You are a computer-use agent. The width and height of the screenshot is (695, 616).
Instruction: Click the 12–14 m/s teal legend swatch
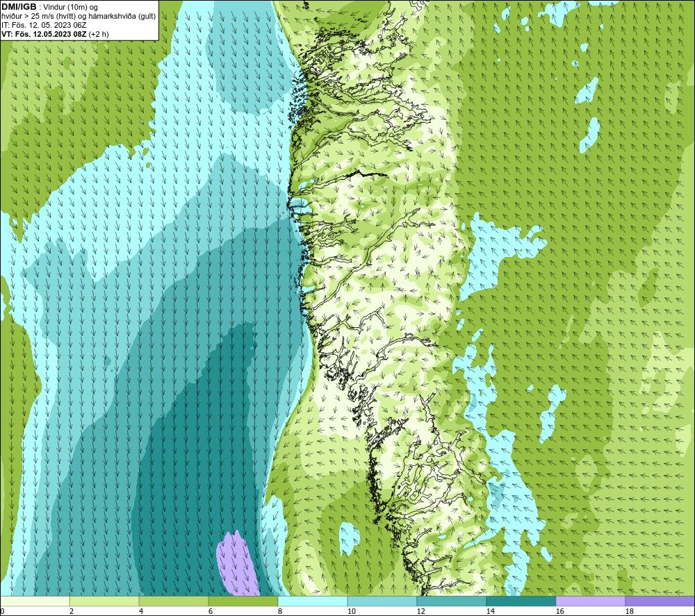coord(451,601)
